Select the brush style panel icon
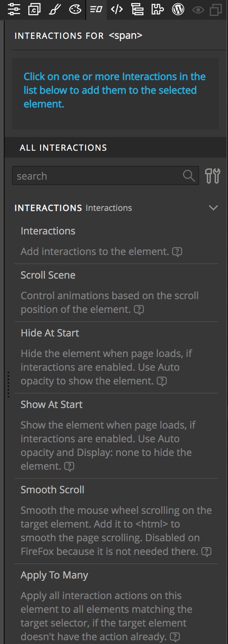 point(55,9)
